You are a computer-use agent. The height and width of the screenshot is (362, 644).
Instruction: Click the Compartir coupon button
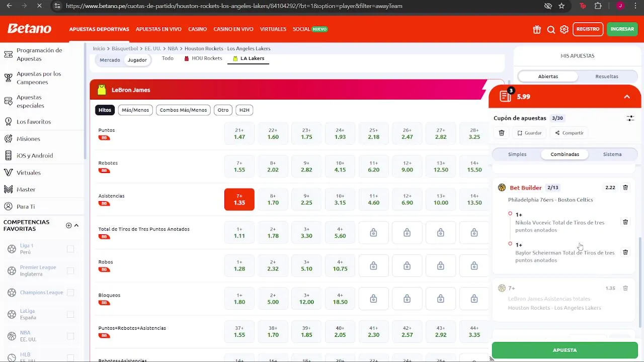tap(570, 133)
